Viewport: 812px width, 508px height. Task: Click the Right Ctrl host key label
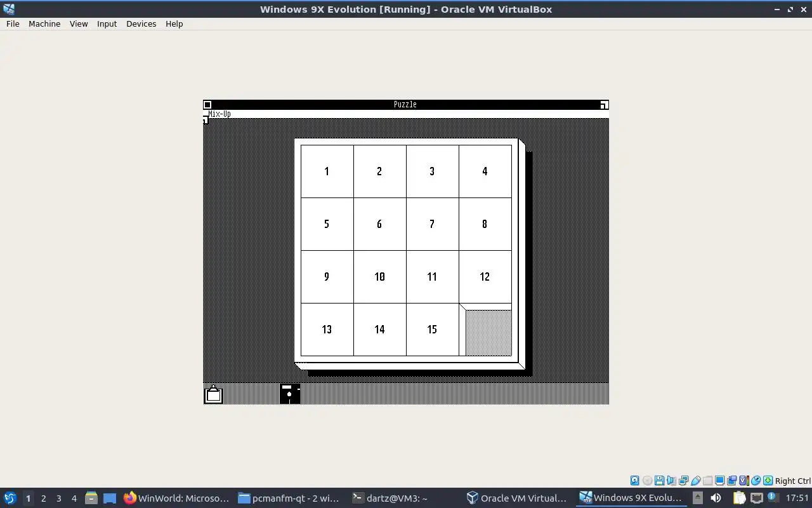(x=793, y=481)
